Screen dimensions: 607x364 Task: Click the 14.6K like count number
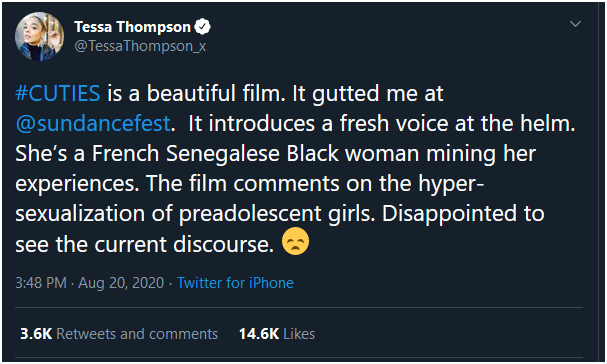(x=259, y=334)
